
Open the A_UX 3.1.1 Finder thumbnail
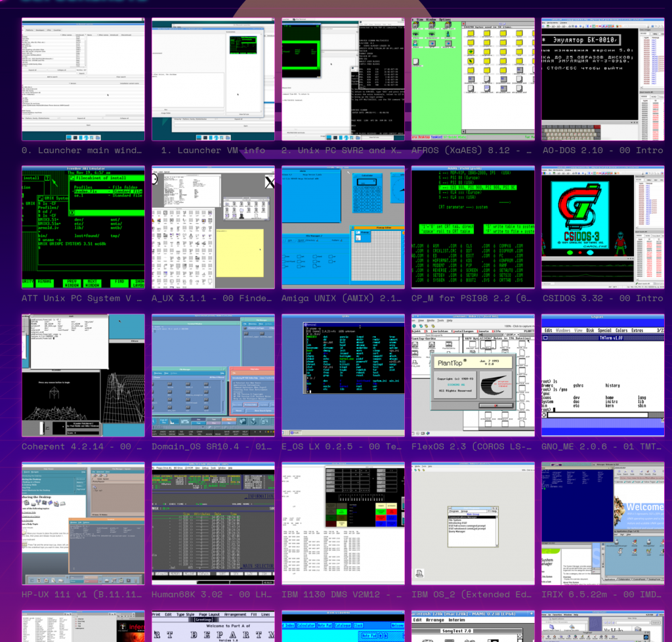(213, 227)
